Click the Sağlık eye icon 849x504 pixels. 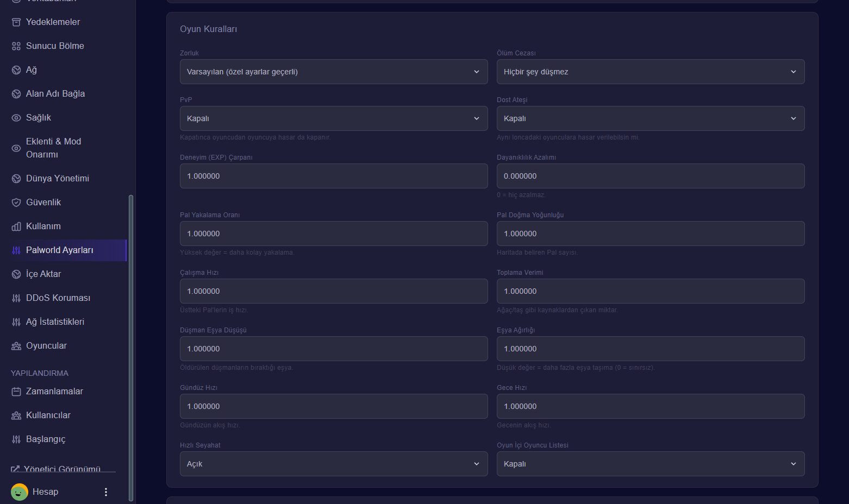pyautogui.click(x=16, y=118)
